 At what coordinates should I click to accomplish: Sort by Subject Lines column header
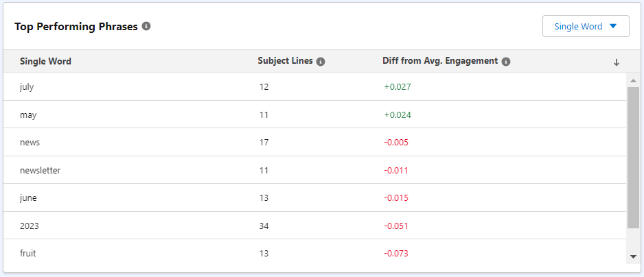[x=286, y=61]
